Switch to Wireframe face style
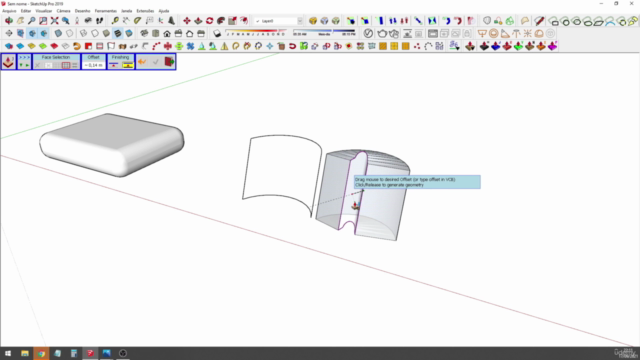The height and width of the screenshot is (360, 640). point(84,33)
